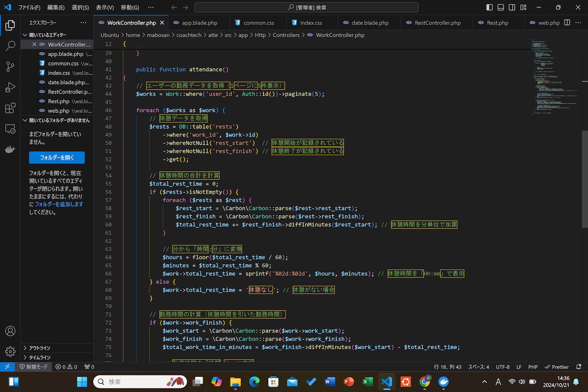588x392 pixels.
Task: Open the editor more actions (…) menu
Action: click(x=579, y=23)
